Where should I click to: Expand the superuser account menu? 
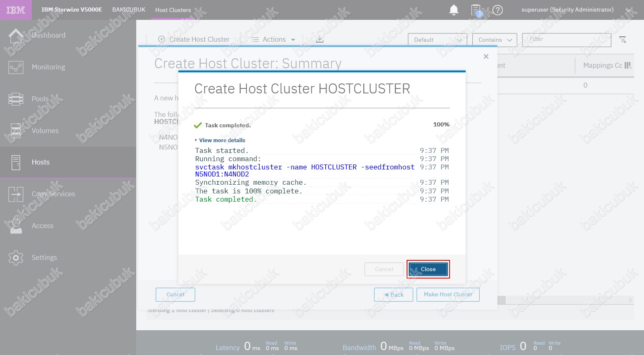576,10
